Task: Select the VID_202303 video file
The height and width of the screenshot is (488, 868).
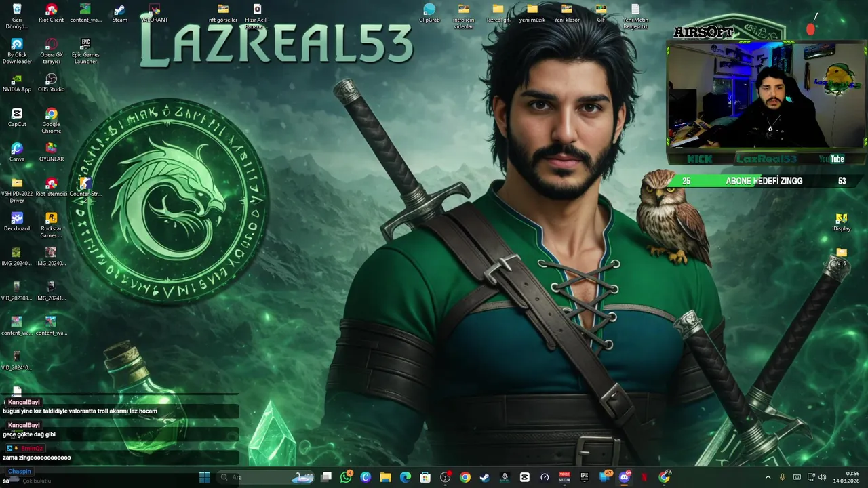Action: pos(17,291)
